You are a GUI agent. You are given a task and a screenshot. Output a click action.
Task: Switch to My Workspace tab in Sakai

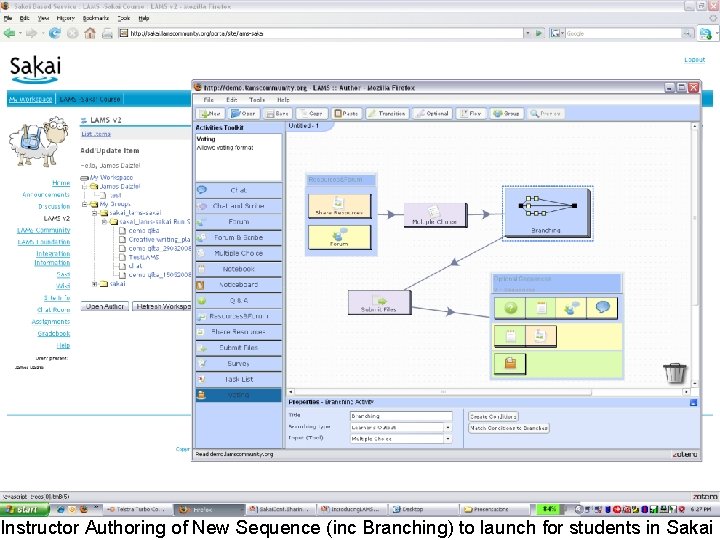tap(30, 99)
